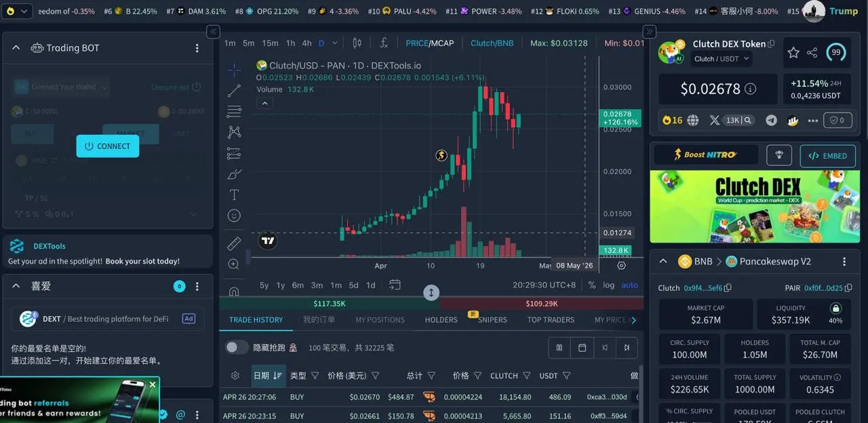
Task: Collapse the 喜爱 favorites panel
Action: click(x=16, y=286)
